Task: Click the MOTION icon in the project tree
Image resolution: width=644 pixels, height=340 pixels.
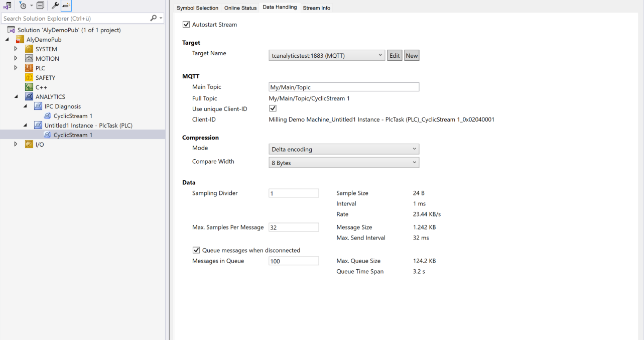Action: coord(28,58)
